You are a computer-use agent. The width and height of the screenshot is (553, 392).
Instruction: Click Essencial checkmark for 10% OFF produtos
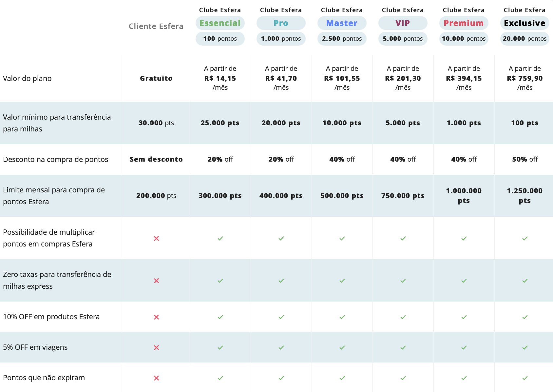pos(220,317)
